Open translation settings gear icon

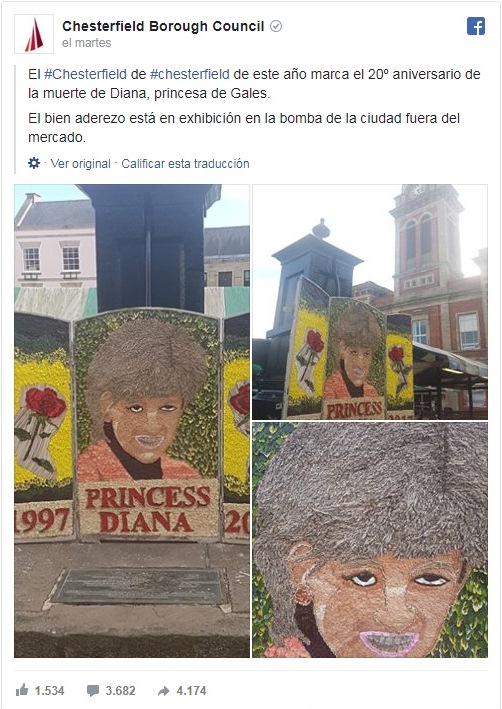tap(34, 163)
